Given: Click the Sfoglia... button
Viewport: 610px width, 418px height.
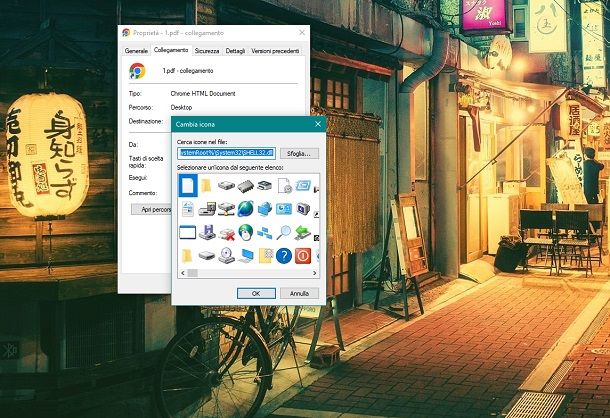Looking at the screenshot, I should [299, 153].
